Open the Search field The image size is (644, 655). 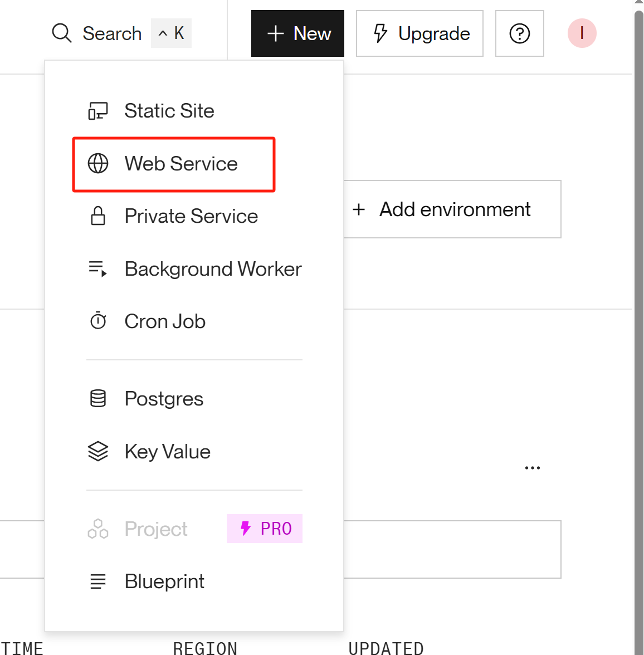121,33
